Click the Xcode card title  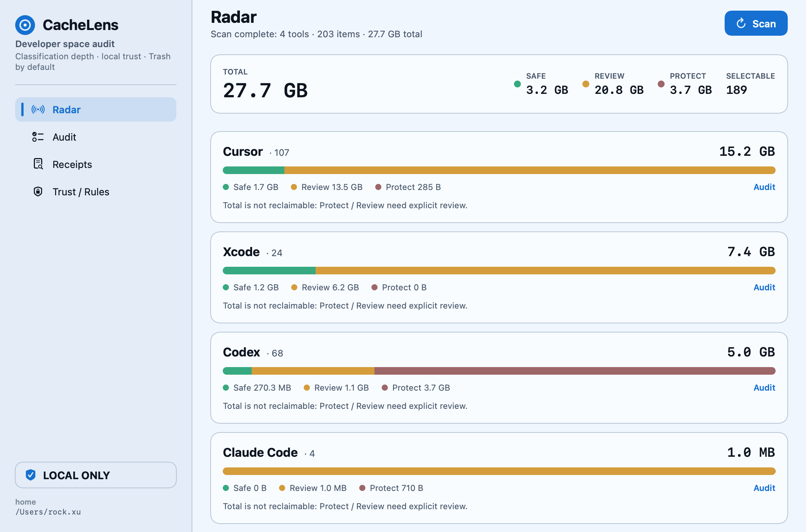pyautogui.click(x=241, y=252)
